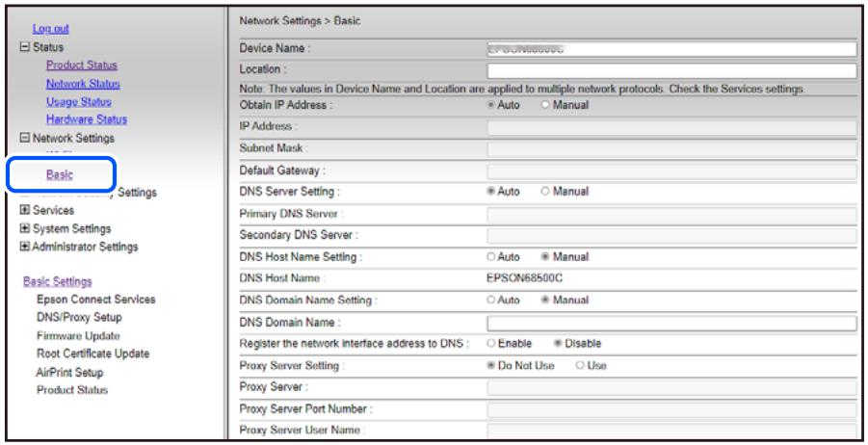
Task: Set DNS Domain Name Setting to Manual
Action: tap(545, 300)
